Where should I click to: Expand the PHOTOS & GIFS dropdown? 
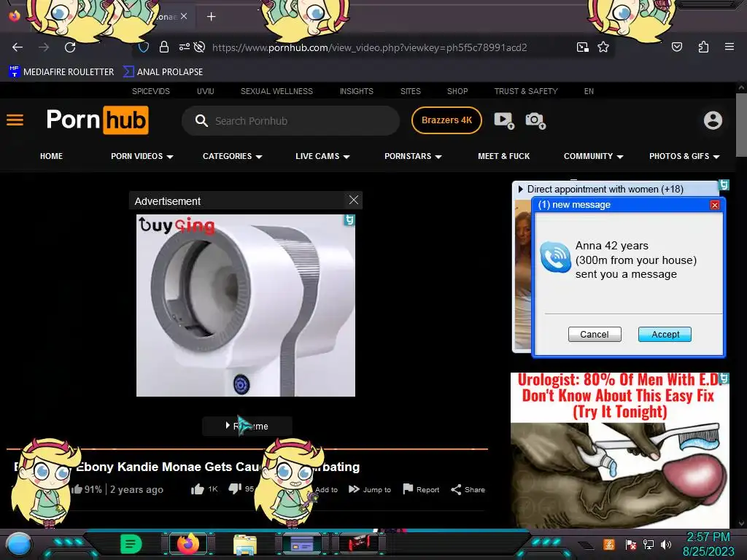(684, 156)
